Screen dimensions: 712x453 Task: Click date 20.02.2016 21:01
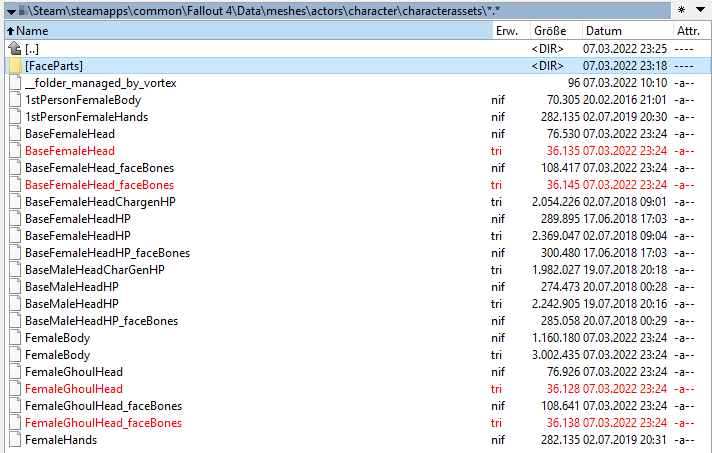[625, 100]
